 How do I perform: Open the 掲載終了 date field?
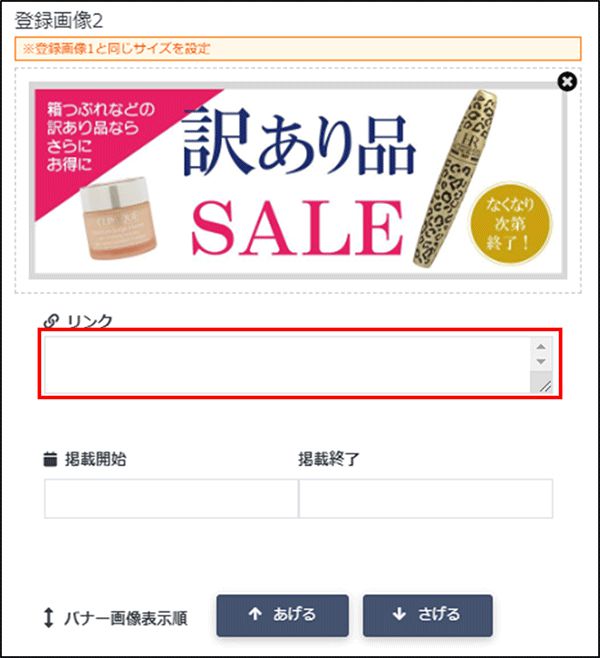[x=425, y=499]
